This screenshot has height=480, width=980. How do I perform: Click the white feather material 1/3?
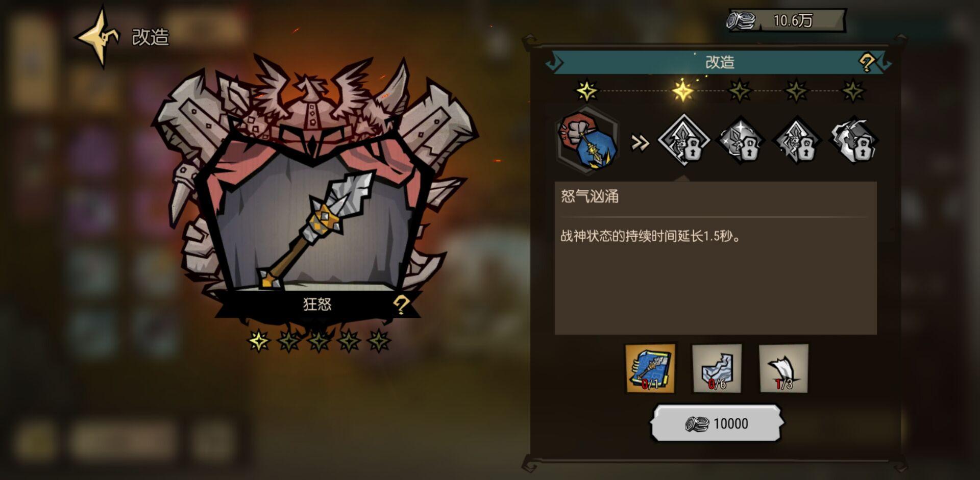click(783, 368)
